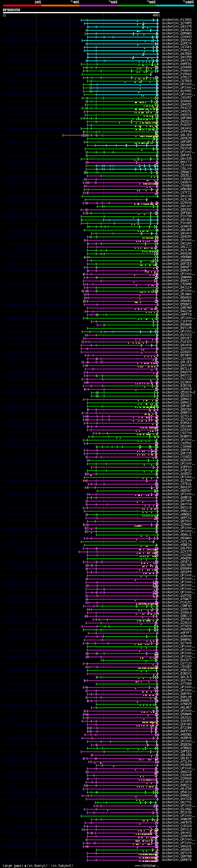
Task: Select label UniRef100_Q5DNZ7
Action: (x=177, y=172)
